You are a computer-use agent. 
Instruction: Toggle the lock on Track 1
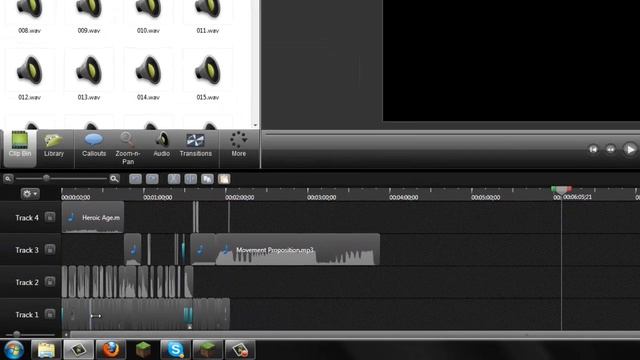50,314
